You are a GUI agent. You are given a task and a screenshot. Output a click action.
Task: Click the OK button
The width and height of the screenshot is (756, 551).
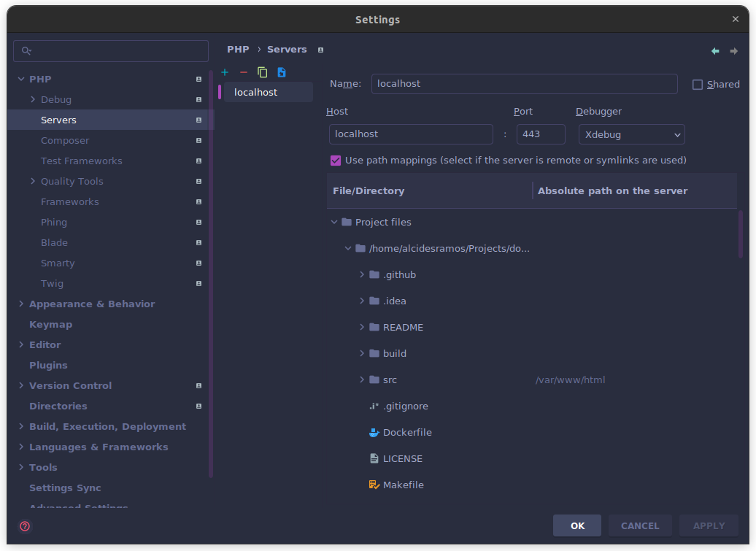[x=577, y=525]
